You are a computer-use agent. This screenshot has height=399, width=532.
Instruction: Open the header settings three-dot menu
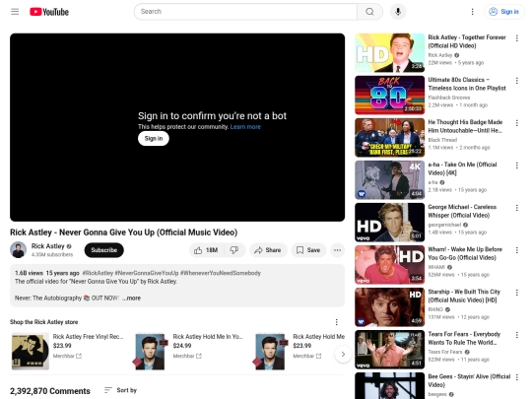tap(472, 12)
